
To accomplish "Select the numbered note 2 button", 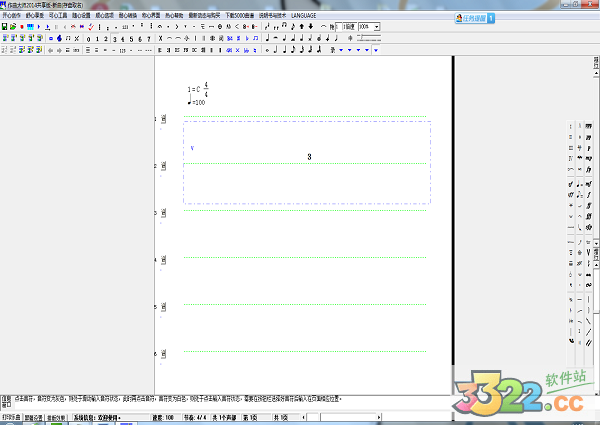I will (106, 39).
